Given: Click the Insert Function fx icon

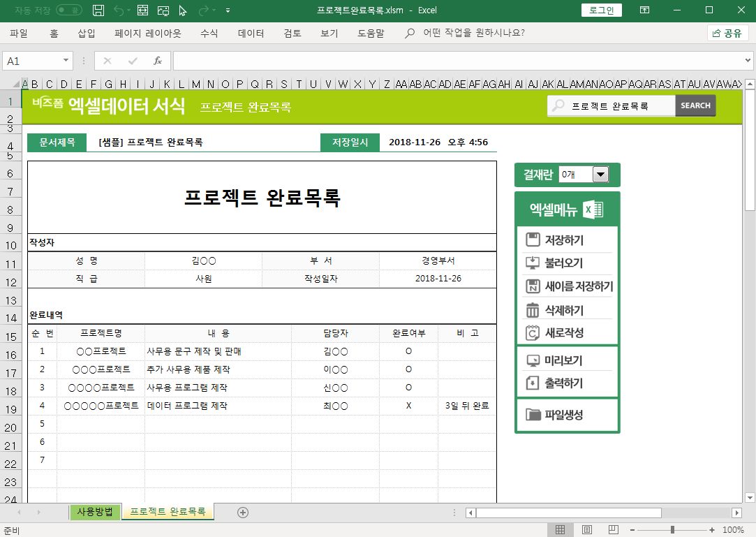Looking at the screenshot, I should 157,61.
